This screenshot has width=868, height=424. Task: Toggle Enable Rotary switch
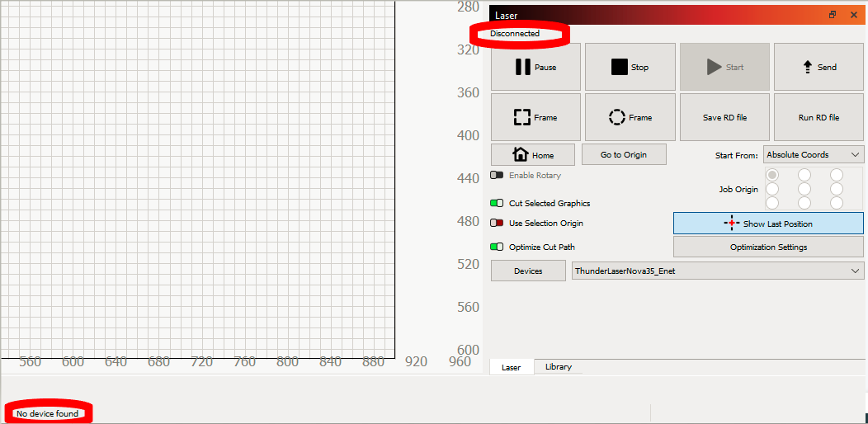pyautogui.click(x=497, y=175)
